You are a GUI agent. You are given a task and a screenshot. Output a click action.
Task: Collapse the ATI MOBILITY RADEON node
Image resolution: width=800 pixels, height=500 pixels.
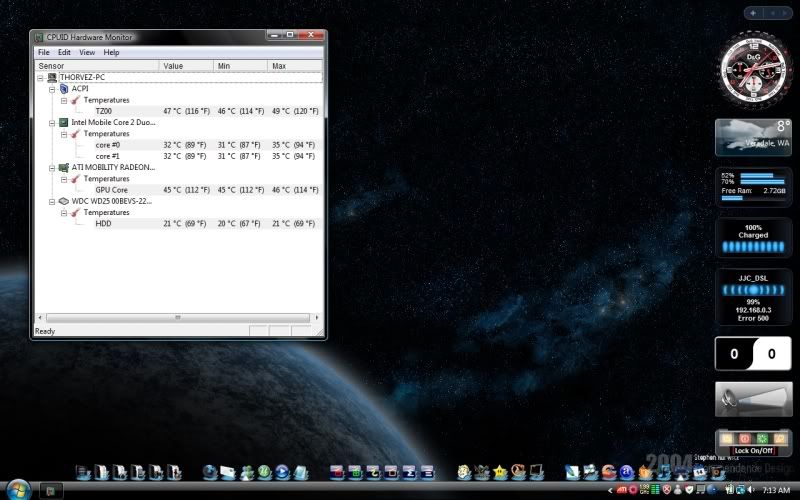point(52,167)
